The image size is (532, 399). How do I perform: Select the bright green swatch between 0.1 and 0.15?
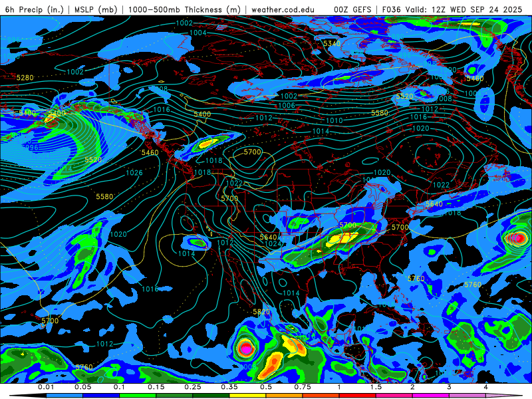[x=138, y=396]
